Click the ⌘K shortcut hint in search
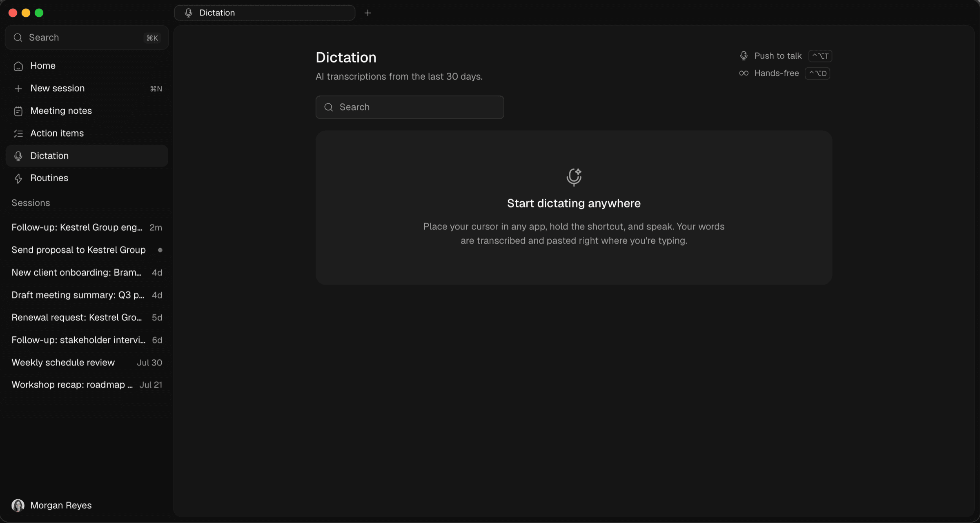The image size is (980, 523). [x=152, y=38]
